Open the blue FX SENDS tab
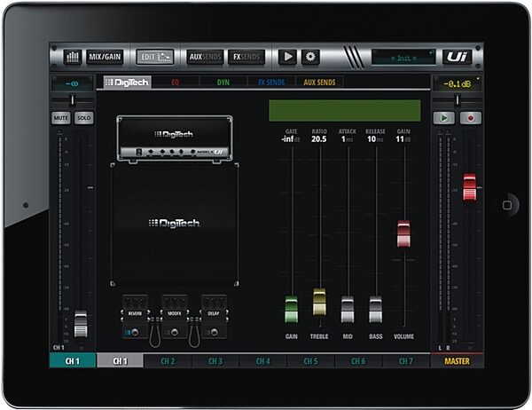The image size is (532, 410). (271, 83)
